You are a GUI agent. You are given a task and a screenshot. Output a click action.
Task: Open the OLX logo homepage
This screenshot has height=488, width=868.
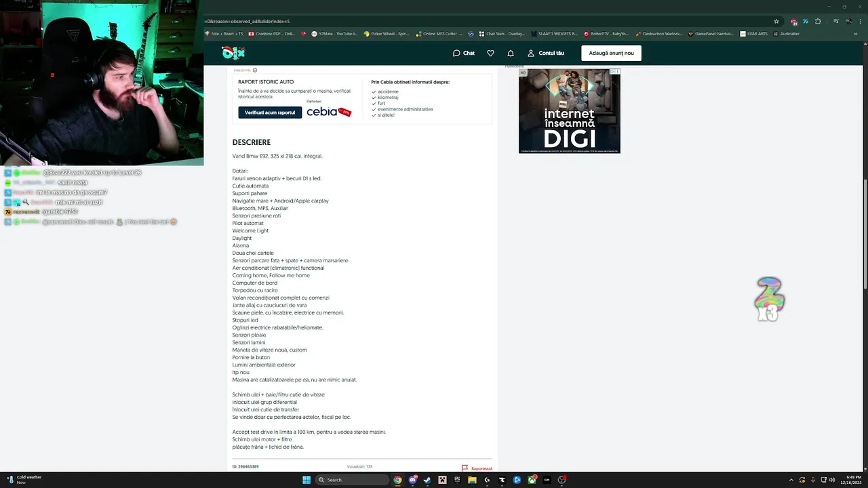pos(233,53)
